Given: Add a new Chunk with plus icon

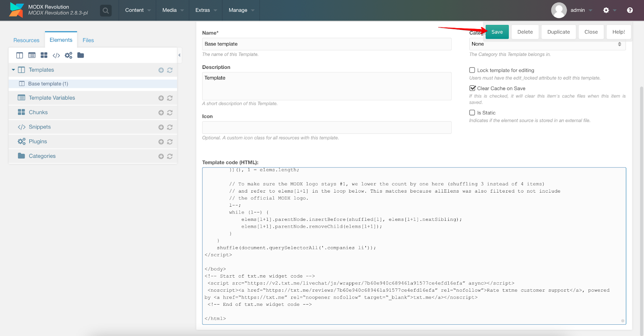Looking at the screenshot, I should click(161, 113).
